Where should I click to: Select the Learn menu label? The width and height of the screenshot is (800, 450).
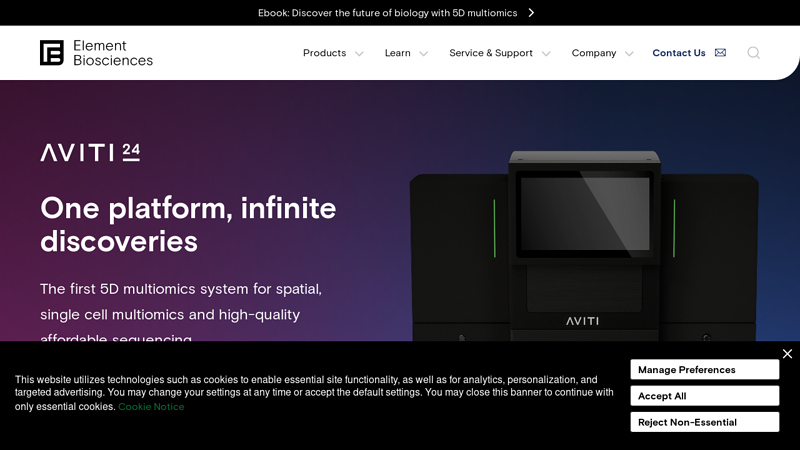[397, 53]
